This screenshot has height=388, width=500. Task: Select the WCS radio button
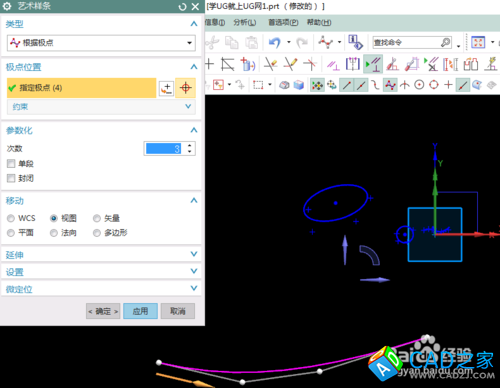pos(11,218)
